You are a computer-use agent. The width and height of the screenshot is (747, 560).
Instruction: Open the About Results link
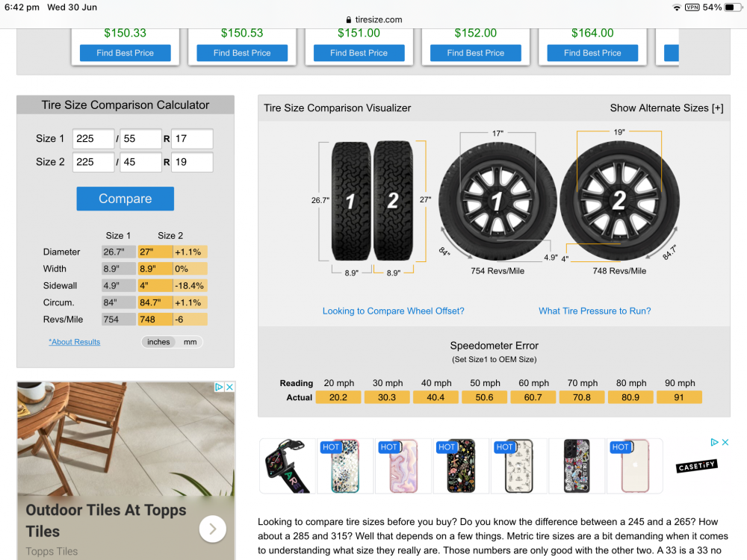coord(74,342)
